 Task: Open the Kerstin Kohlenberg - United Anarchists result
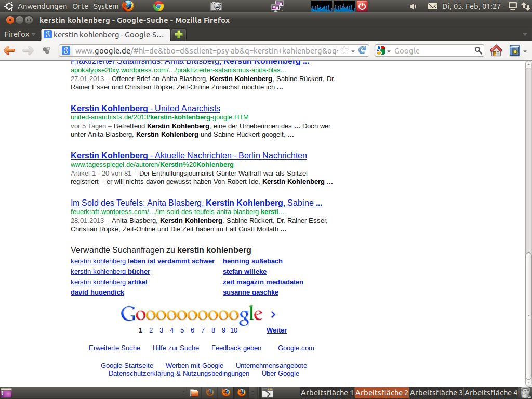[145, 108]
